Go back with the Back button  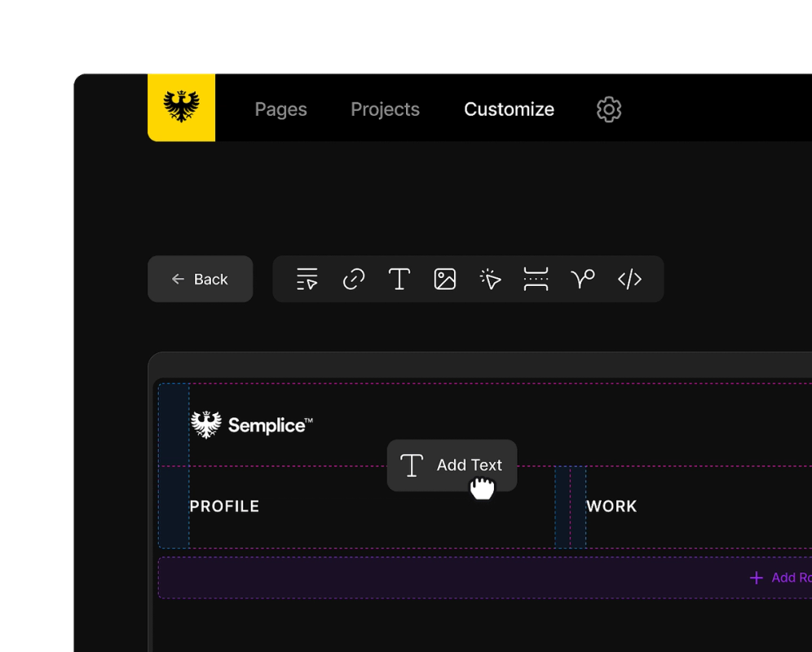[x=201, y=279]
